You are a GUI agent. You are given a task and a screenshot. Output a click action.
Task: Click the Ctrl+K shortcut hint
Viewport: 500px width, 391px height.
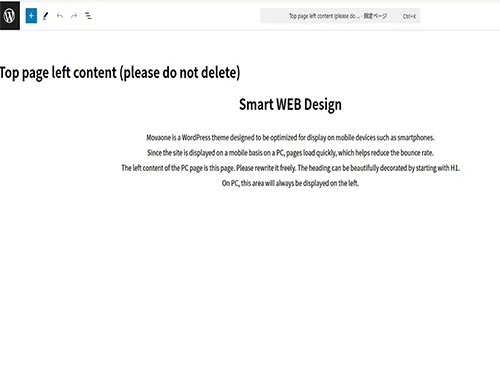pos(409,16)
